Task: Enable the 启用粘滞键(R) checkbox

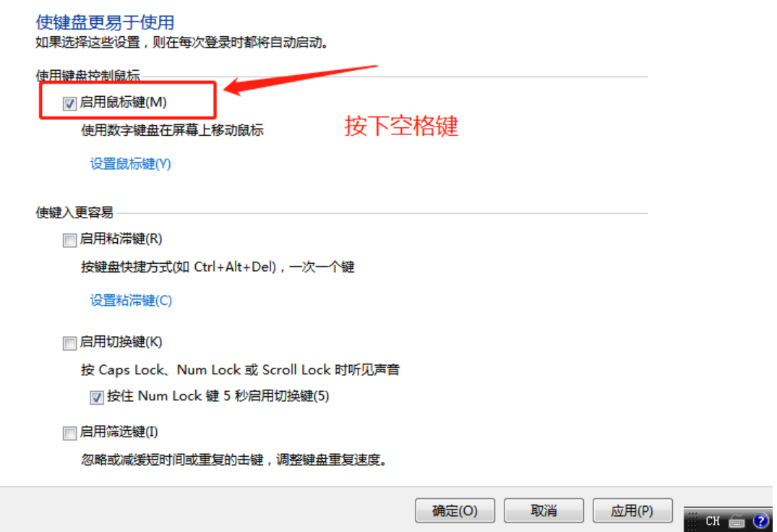Action: pos(69,240)
